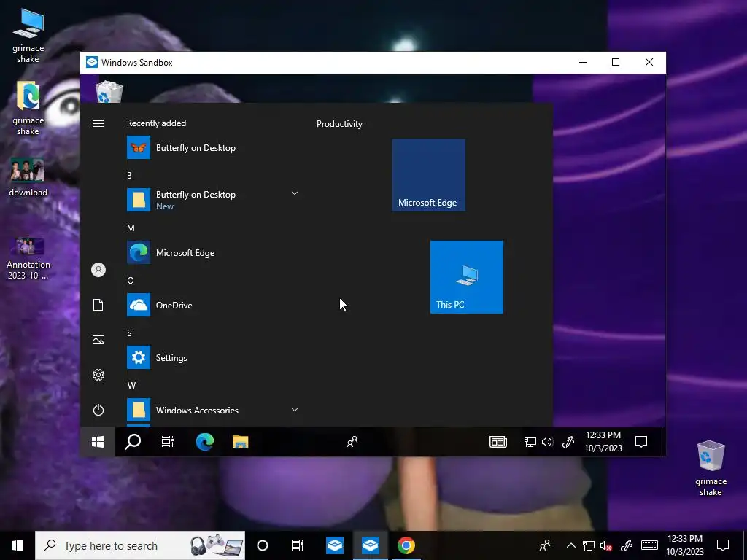The width and height of the screenshot is (747, 560).
Task: Maximize the Windows Sandbox window
Action: click(x=616, y=63)
